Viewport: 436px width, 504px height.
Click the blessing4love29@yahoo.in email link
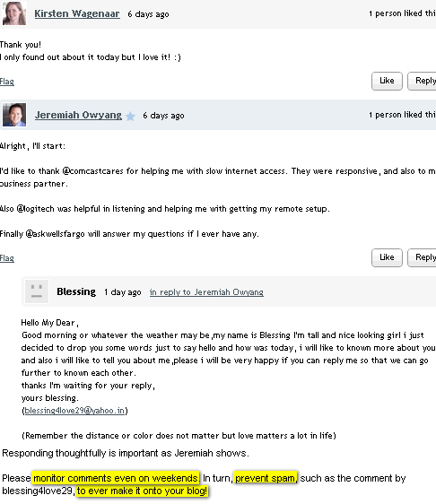coord(74,411)
